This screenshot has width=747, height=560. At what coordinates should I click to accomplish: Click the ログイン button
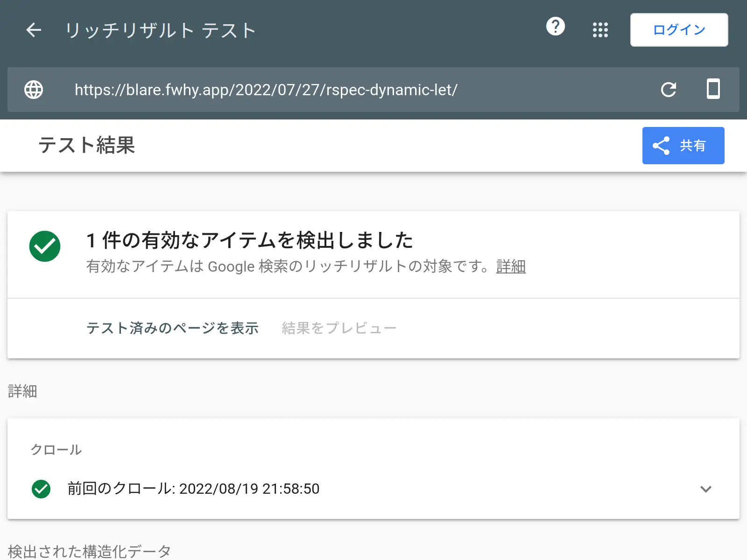click(x=679, y=30)
